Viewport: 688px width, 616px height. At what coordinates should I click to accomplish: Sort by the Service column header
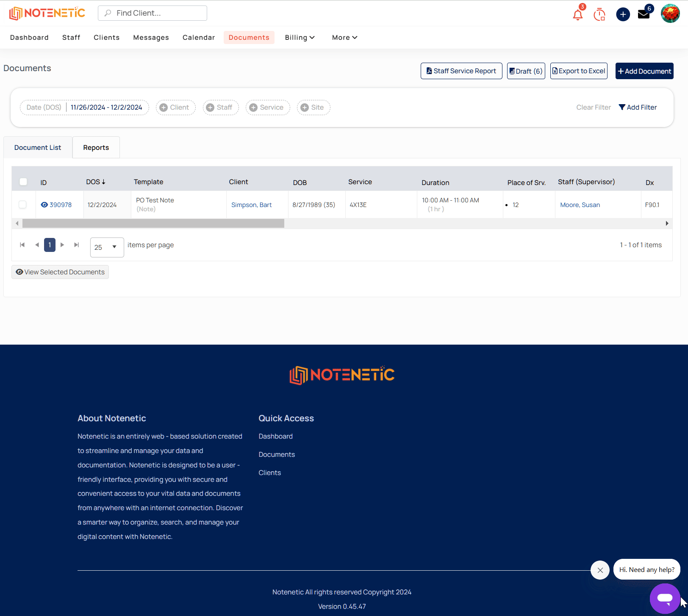pyautogui.click(x=360, y=182)
